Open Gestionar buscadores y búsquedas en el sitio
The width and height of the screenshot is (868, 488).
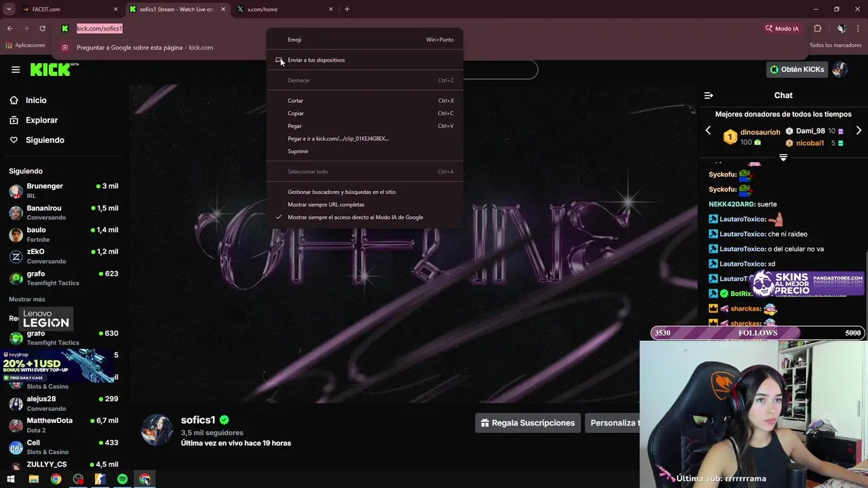pos(365,192)
